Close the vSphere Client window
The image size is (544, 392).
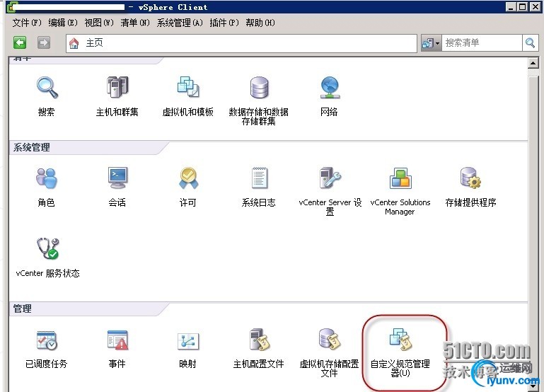click(535, 6)
